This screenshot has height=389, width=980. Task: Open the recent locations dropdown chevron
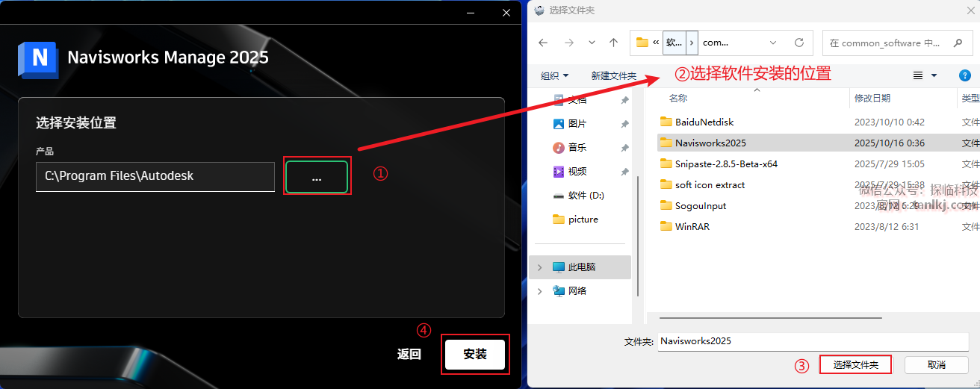592,43
